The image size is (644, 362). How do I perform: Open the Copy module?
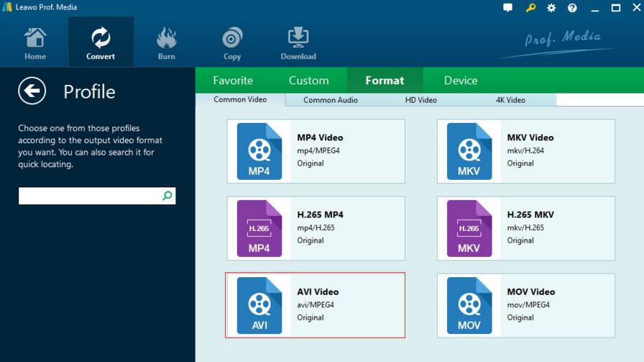pyautogui.click(x=232, y=43)
